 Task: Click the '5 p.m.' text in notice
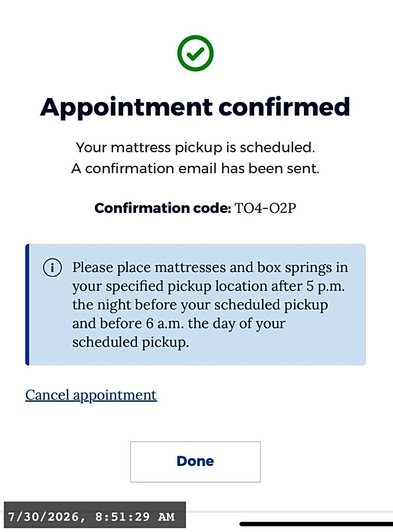(x=326, y=287)
